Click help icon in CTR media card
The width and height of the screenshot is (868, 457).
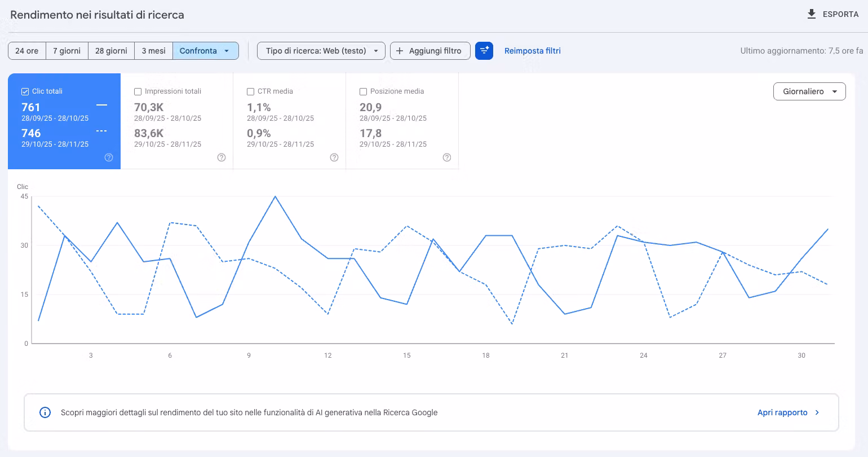[x=334, y=157]
